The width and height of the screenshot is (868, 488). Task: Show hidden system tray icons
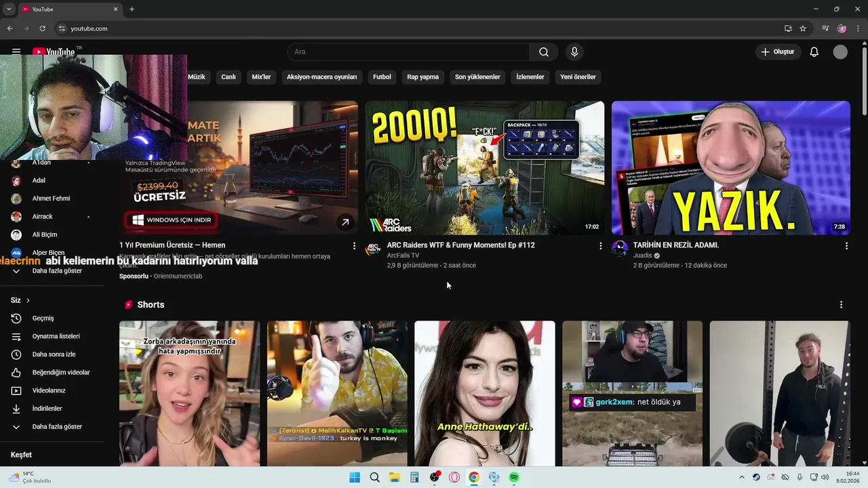[741, 478]
